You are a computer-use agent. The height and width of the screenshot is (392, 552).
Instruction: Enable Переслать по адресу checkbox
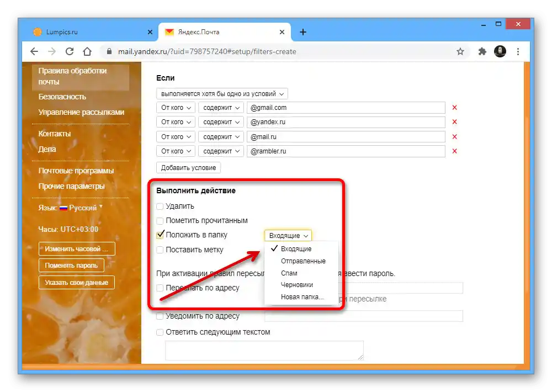click(160, 288)
